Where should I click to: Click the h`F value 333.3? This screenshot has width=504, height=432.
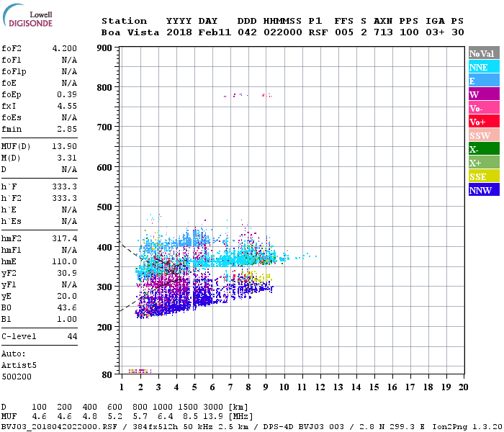tap(65, 186)
